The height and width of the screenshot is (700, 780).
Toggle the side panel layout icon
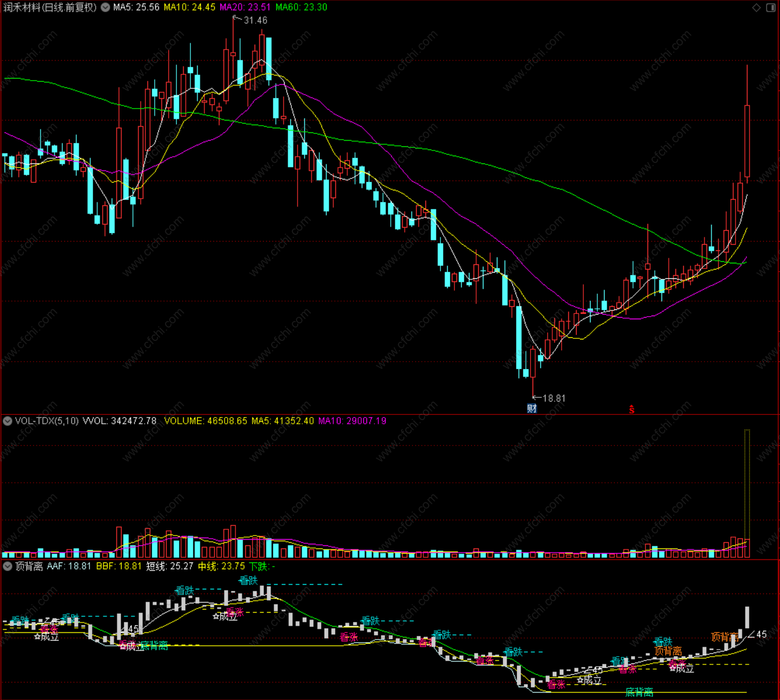click(x=770, y=7)
